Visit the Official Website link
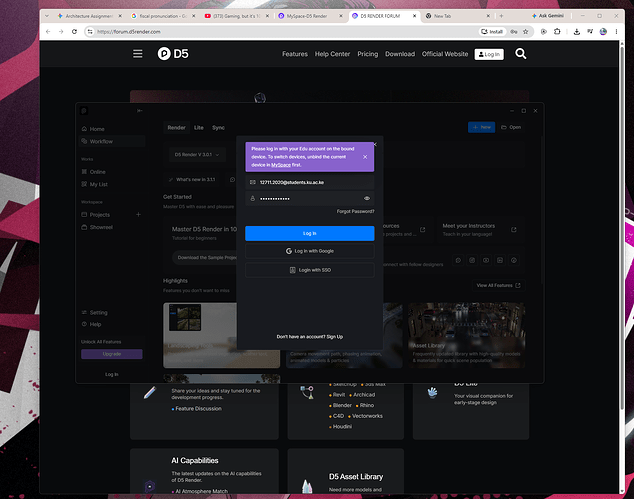Image resolution: width=634 pixels, height=499 pixels. tap(445, 54)
